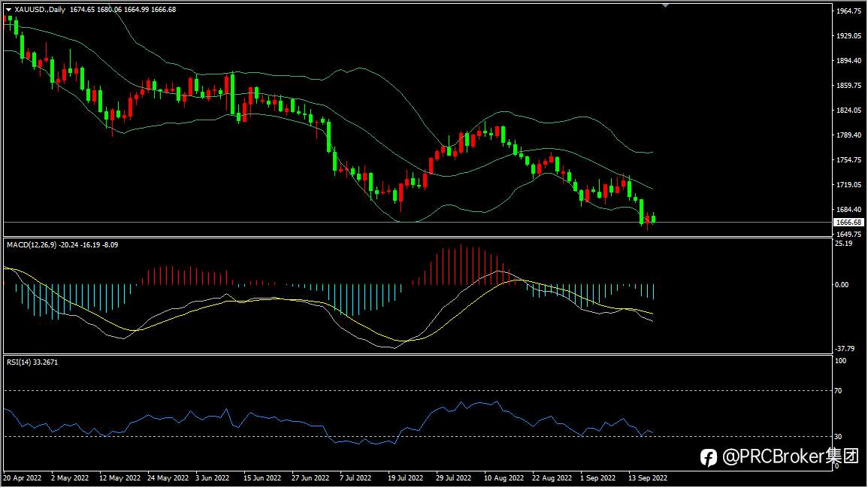Click the 1684.40 price axis label
The height and width of the screenshot is (488, 868).
tap(848, 210)
